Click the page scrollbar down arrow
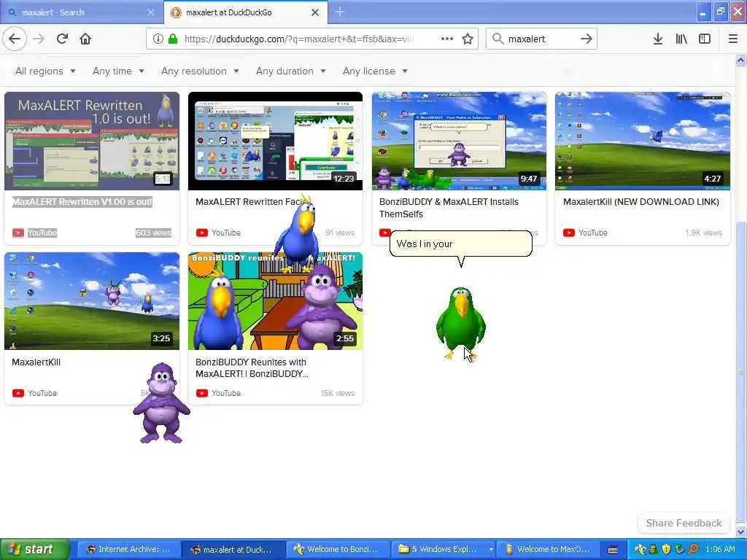The image size is (747, 560). pyautogui.click(x=740, y=531)
